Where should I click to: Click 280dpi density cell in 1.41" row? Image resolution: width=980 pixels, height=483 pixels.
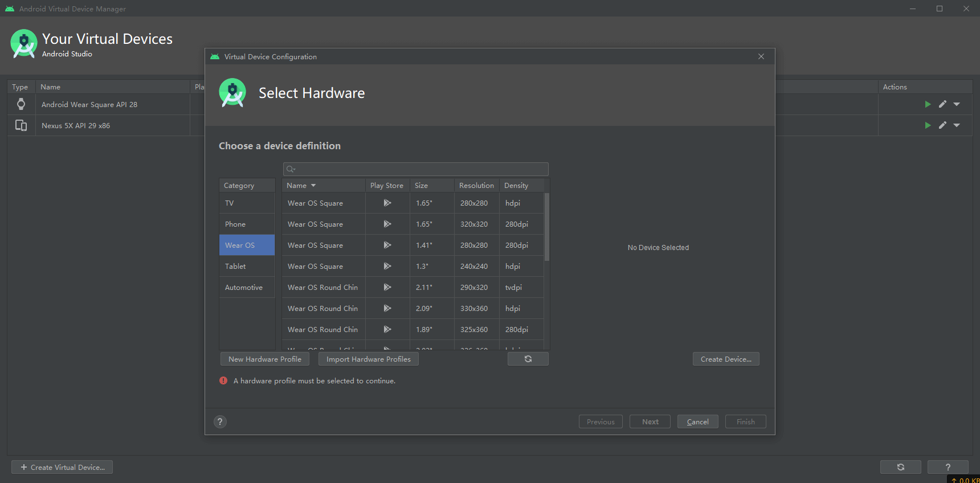(x=521, y=245)
